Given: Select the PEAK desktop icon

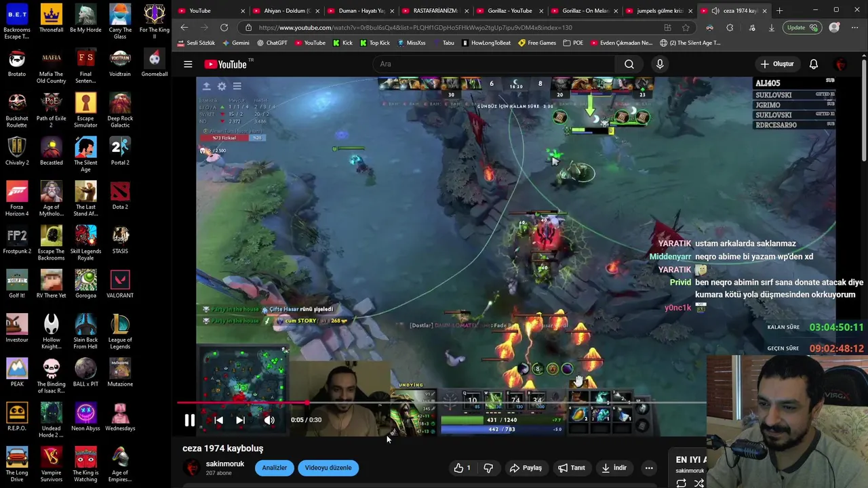Looking at the screenshot, I should [17, 372].
